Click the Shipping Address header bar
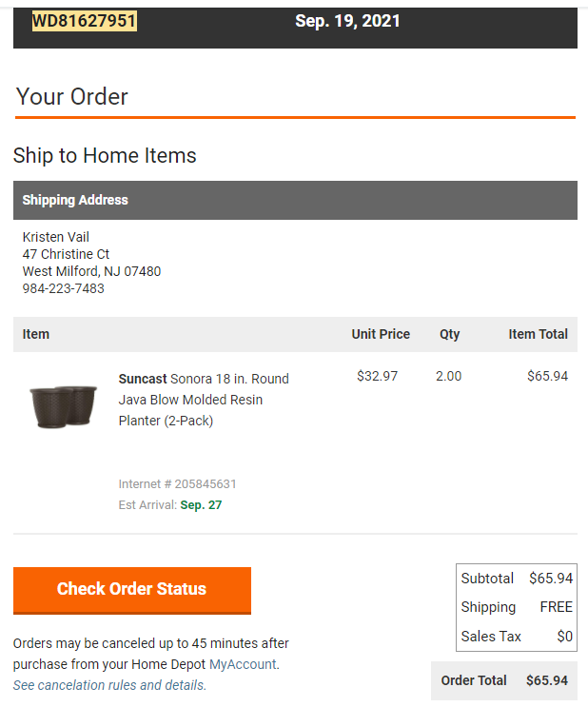The height and width of the screenshot is (707, 588). 295,200
